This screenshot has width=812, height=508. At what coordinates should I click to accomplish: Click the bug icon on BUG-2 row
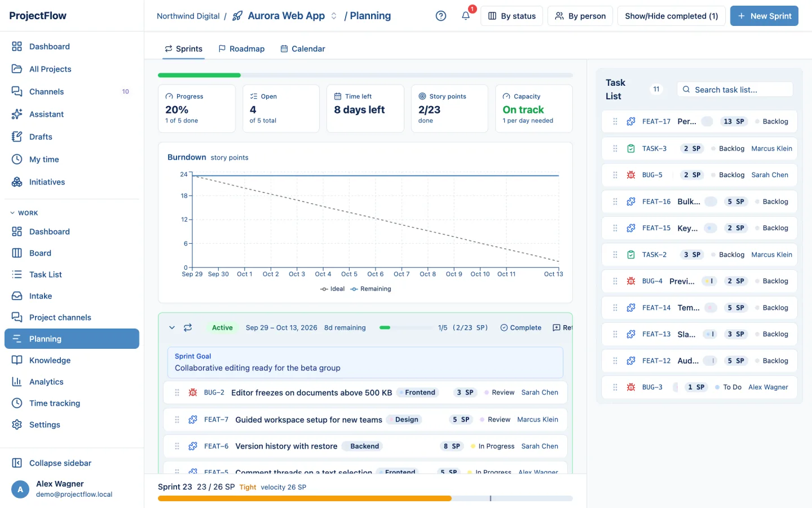coord(193,392)
